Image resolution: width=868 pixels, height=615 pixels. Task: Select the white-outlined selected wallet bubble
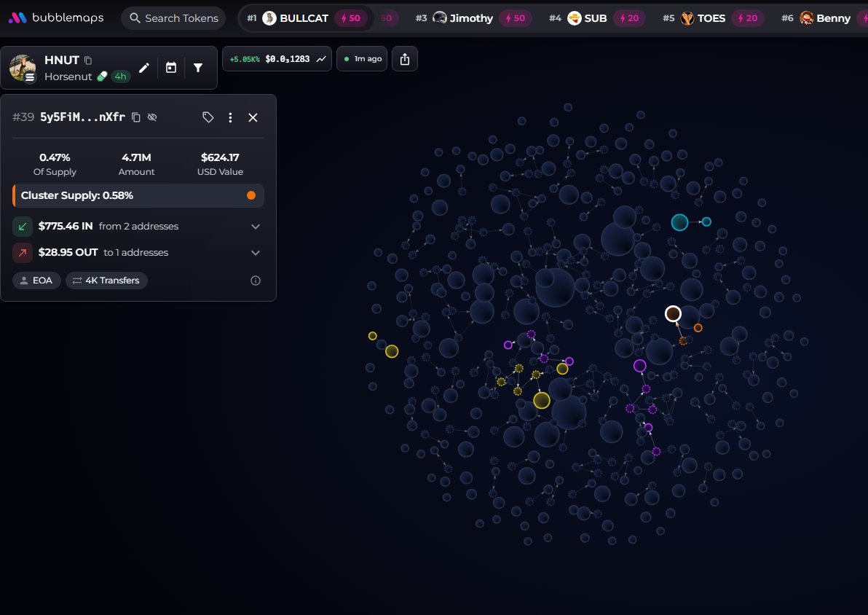pyautogui.click(x=673, y=314)
